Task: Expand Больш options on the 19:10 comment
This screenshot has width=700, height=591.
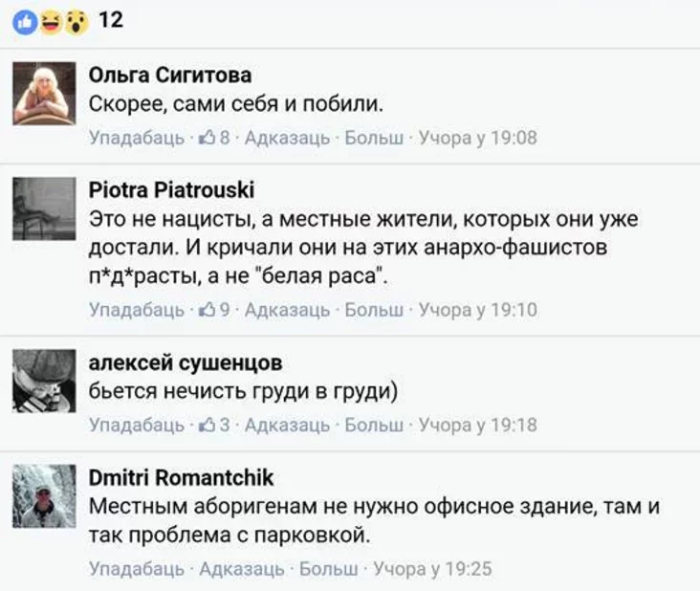Action: (x=373, y=310)
